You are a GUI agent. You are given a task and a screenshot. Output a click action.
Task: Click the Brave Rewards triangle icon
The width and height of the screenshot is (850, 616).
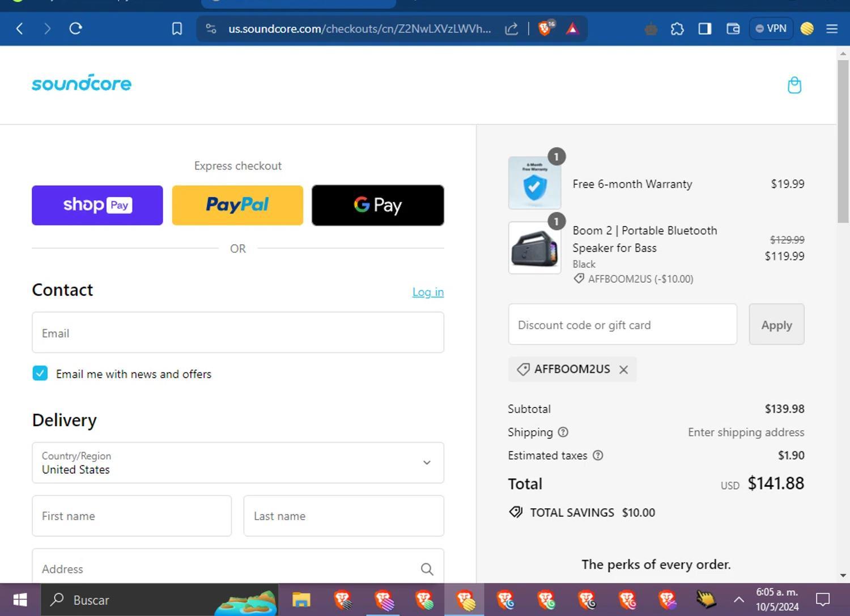pos(572,28)
